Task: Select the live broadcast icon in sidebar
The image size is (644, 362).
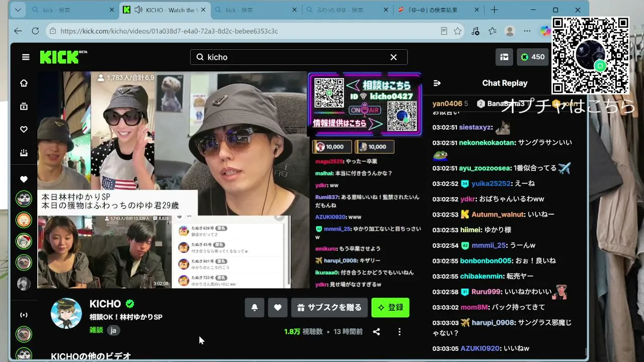Action: click(24, 315)
